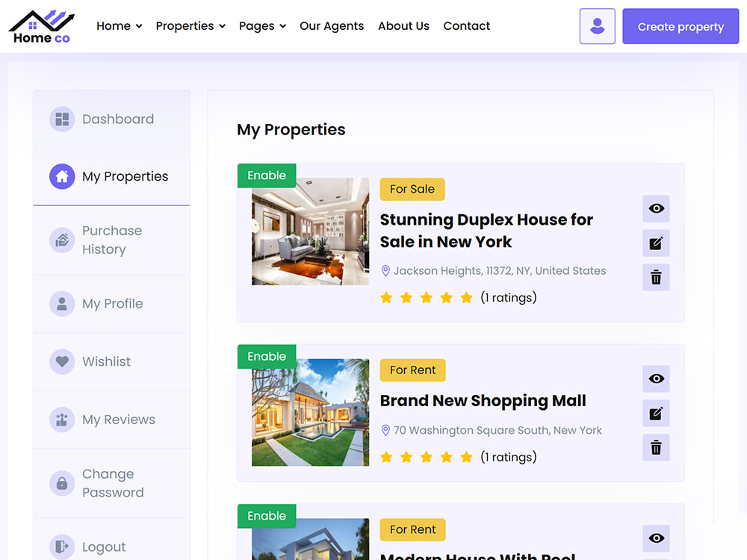The width and height of the screenshot is (747, 560).
Task: Delete the Brand New Shopping Mall listing
Action: [x=656, y=447]
